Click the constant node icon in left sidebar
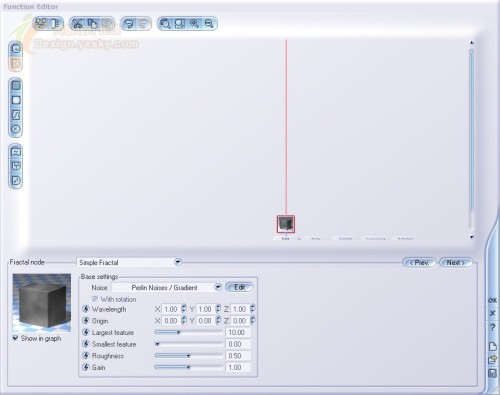 16,129
